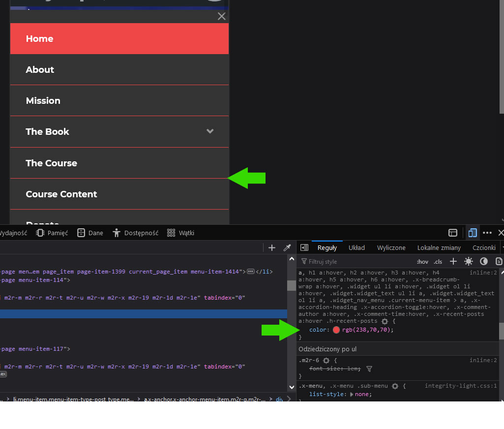The width and height of the screenshot is (504, 429).
Task: Close the mobile menu with the X icon
Action: click(222, 16)
